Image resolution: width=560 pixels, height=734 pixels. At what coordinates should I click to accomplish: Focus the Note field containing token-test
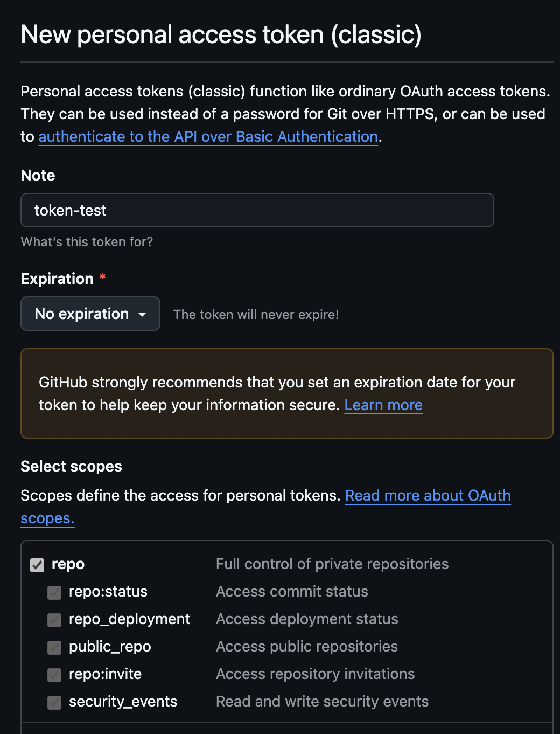257,210
